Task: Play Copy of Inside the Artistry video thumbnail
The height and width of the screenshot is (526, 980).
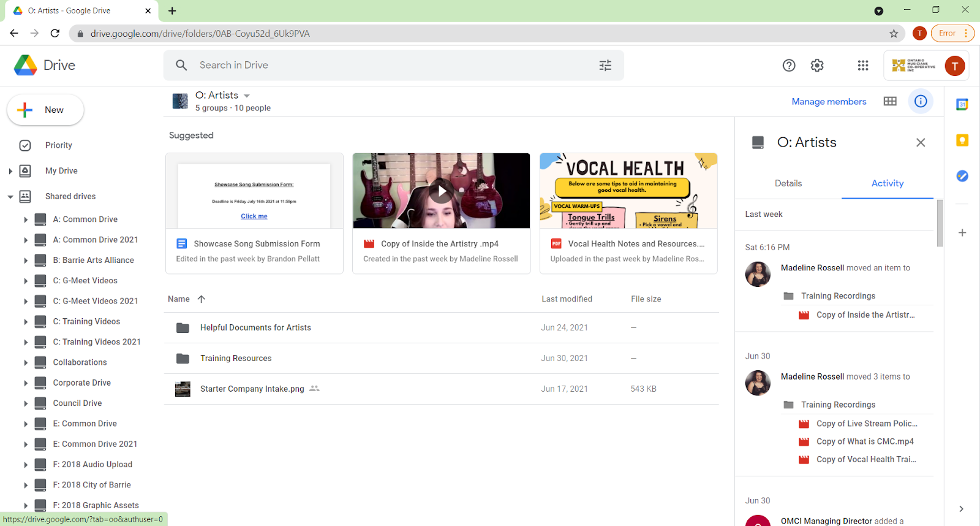Action: pos(442,191)
